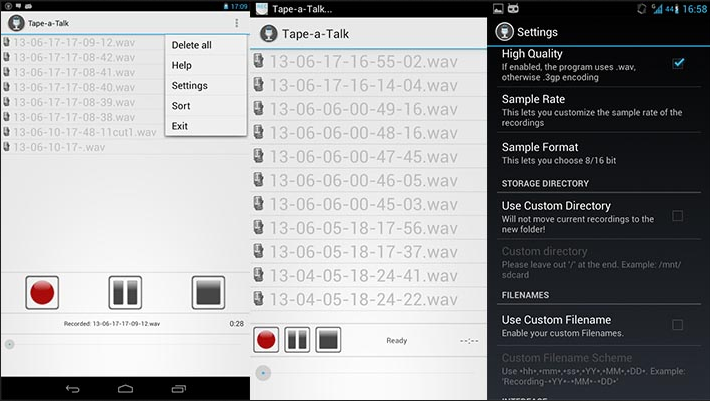Select Help from the overflow menu
The height and width of the screenshot is (401, 710).
pyautogui.click(x=206, y=65)
